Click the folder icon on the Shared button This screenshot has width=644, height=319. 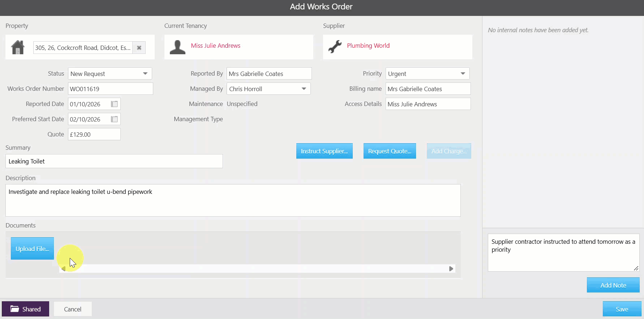[14, 309]
